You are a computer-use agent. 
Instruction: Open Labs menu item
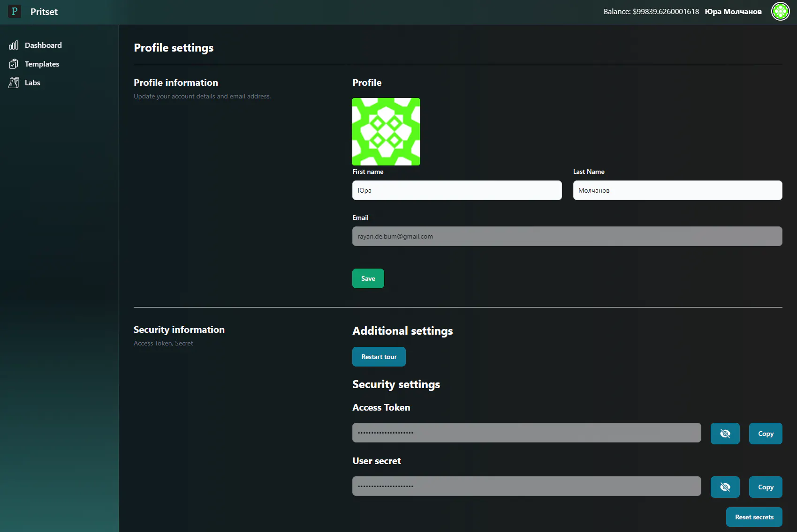pos(32,82)
